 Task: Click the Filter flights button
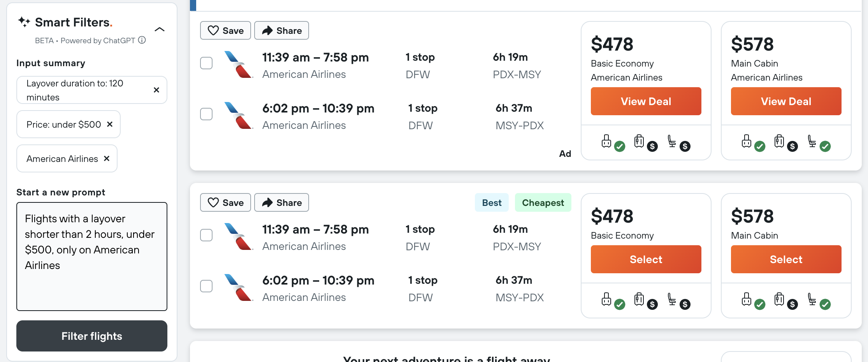pos(92,336)
